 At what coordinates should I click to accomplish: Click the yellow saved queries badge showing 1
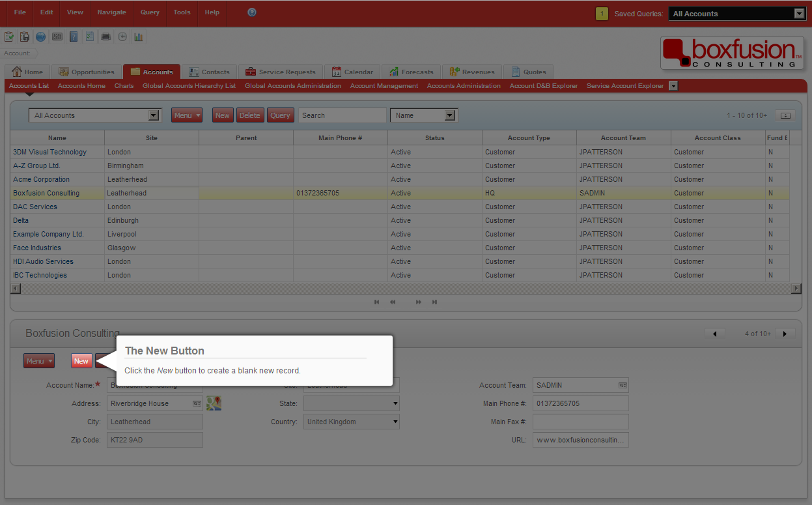click(x=602, y=14)
